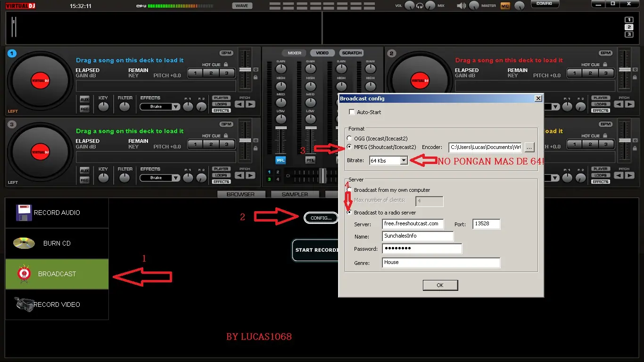Viewport: 644px width, 362px height.
Task: Click the Burn CD disc icon
Action: (x=24, y=243)
